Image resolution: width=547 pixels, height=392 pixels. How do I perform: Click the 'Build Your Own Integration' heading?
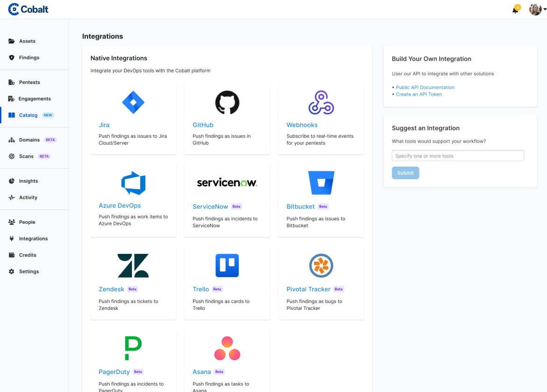click(432, 59)
